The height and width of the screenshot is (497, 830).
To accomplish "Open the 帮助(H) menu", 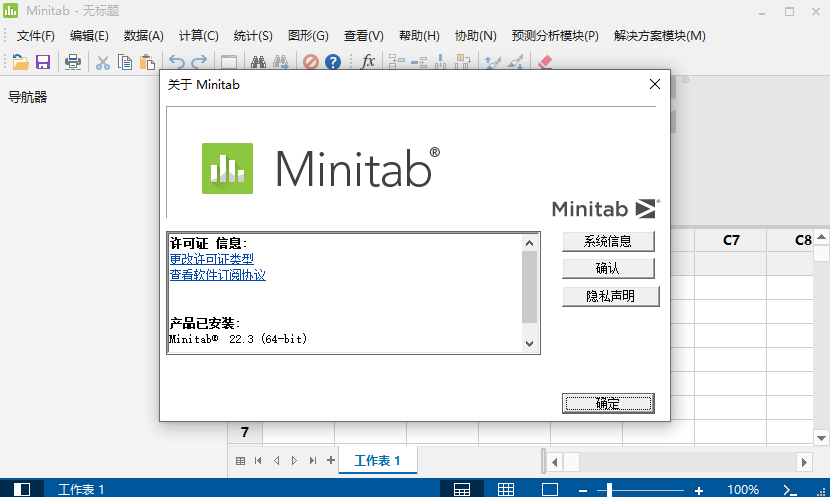I will coord(419,36).
